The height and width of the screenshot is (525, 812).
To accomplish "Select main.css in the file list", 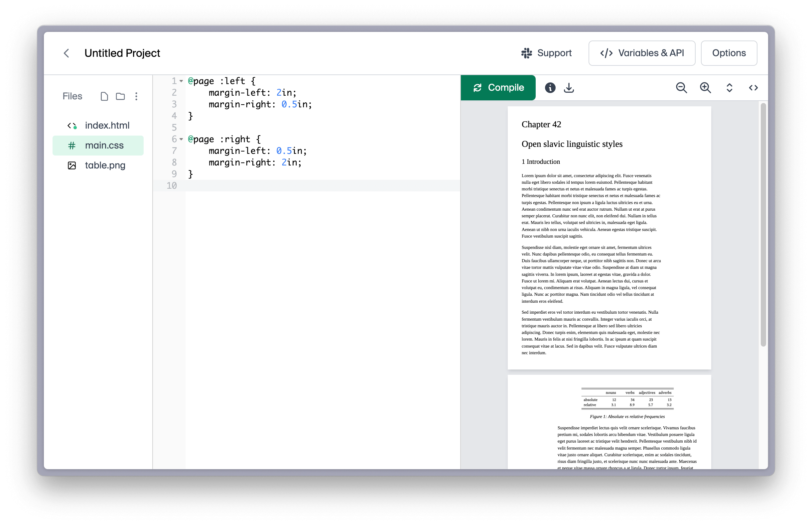I will (x=98, y=146).
